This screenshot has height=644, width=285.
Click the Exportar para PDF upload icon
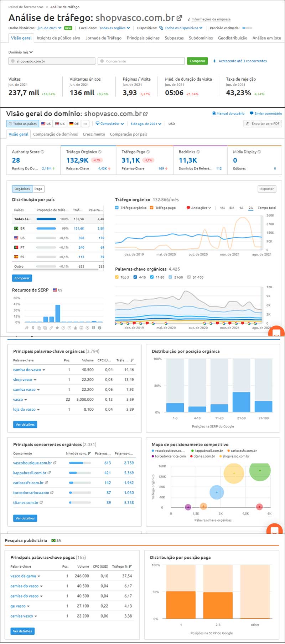(248, 124)
